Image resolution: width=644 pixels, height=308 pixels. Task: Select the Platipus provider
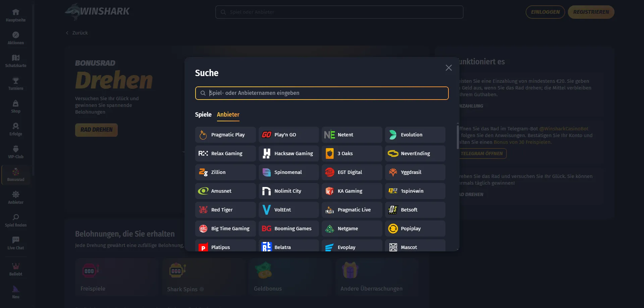225,245
